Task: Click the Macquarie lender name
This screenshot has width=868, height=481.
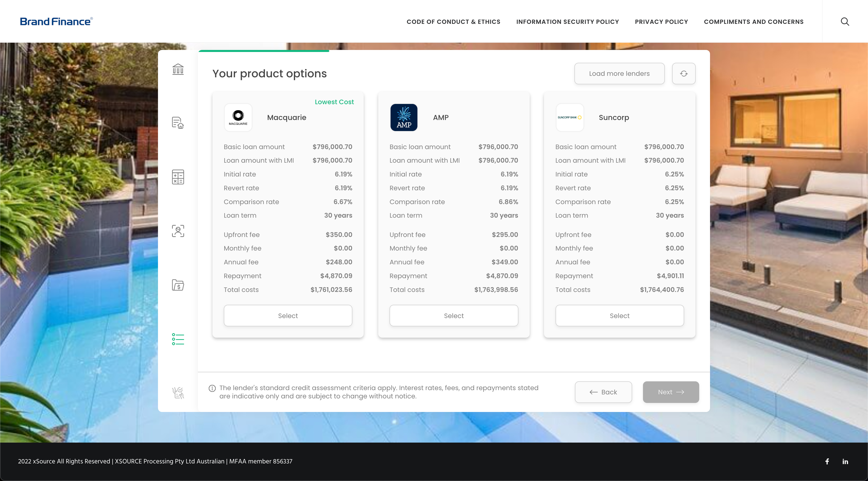Action: pyautogui.click(x=287, y=117)
